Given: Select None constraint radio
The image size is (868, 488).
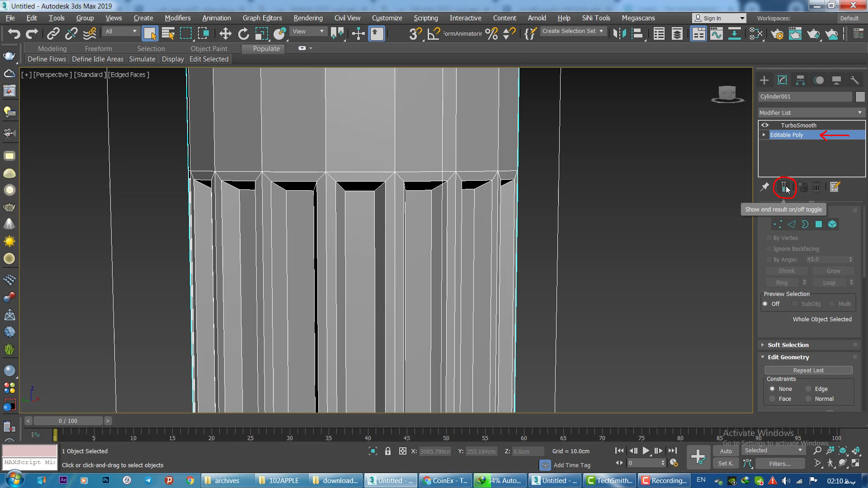Looking at the screenshot, I should pos(772,389).
